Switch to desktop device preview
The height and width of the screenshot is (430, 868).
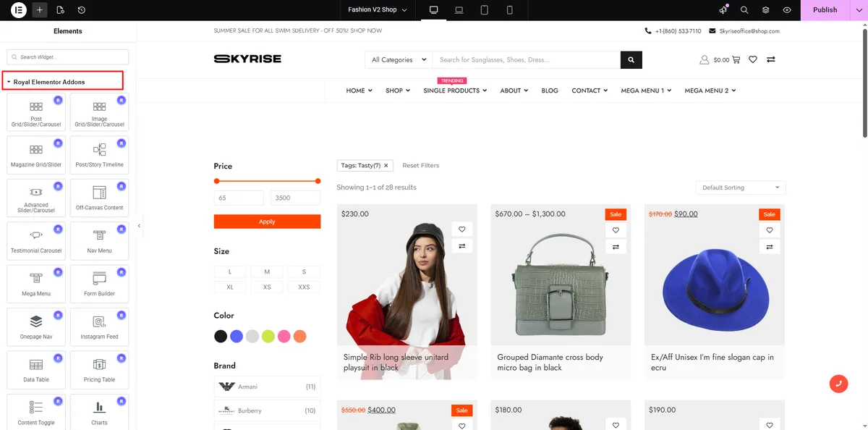pyautogui.click(x=434, y=10)
